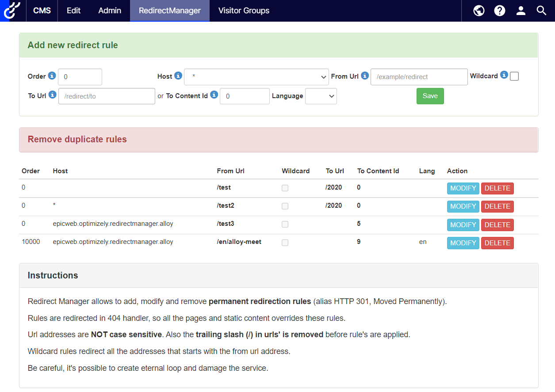The image size is (555, 392).
Task: Click the Save button
Action: coord(429,96)
